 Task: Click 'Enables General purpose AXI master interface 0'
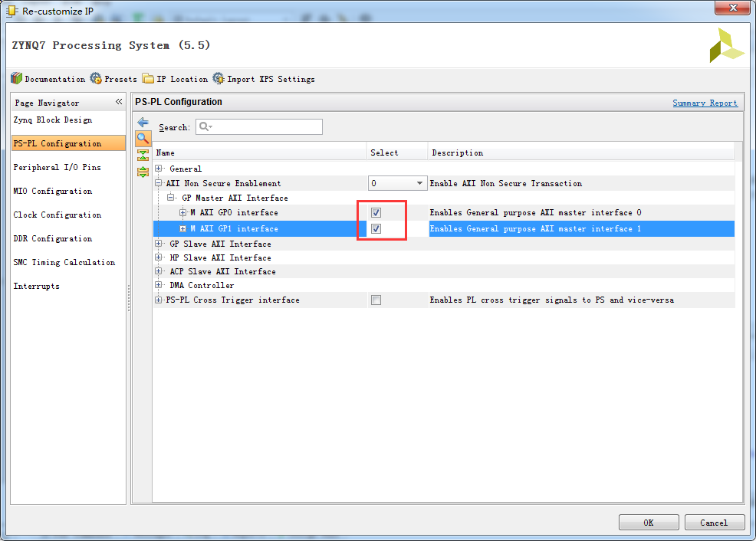tap(535, 212)
